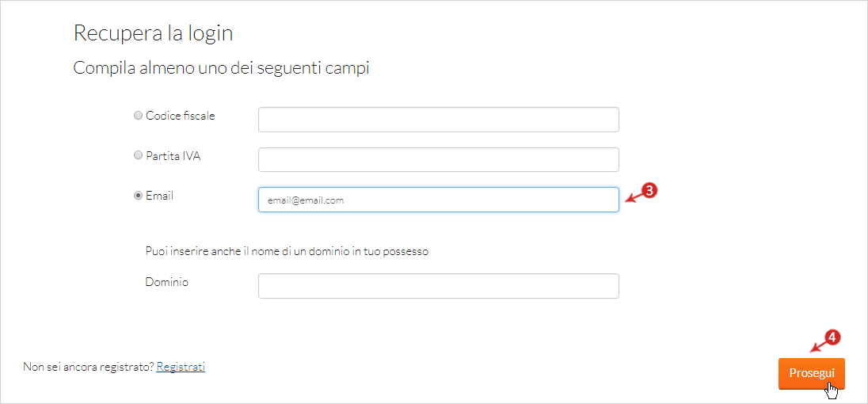Click into the Codice fiscale text field
Screen dimensions: 868x404
click(439, 120)
